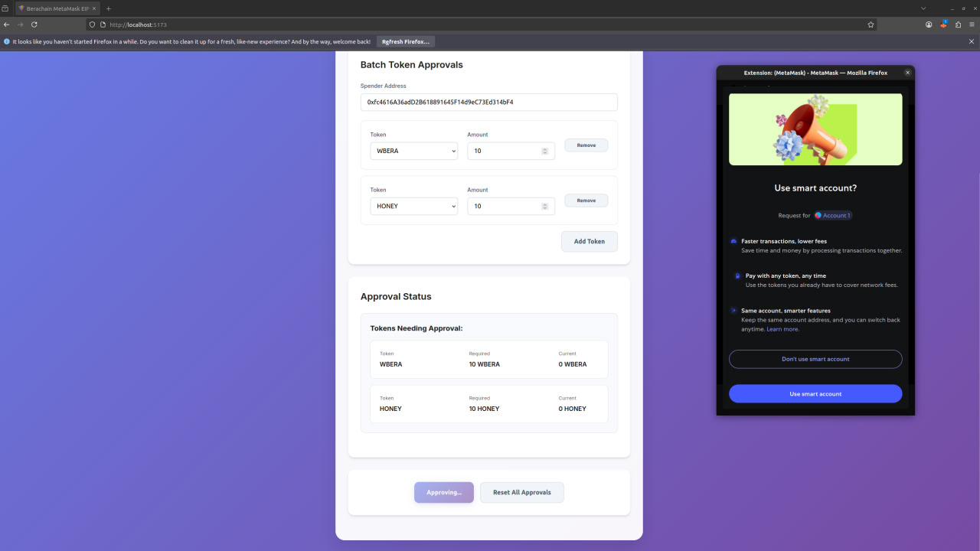Image resolution: width=980 pixels, height=551 pixels.
Task: Click the WBERA amount field
Action: point(511,151)
